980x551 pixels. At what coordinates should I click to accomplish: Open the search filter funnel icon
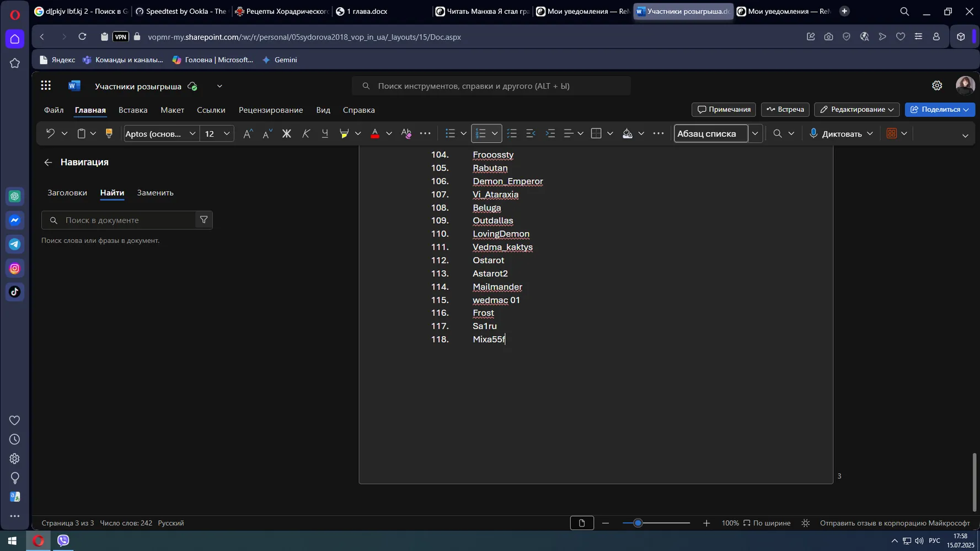point(204,220)
